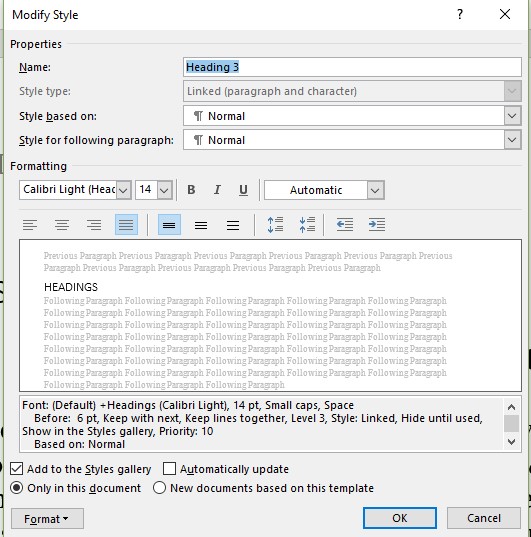Toggle Italic formatting button
The width and height of the screenshot is (531, 537).
217,190
